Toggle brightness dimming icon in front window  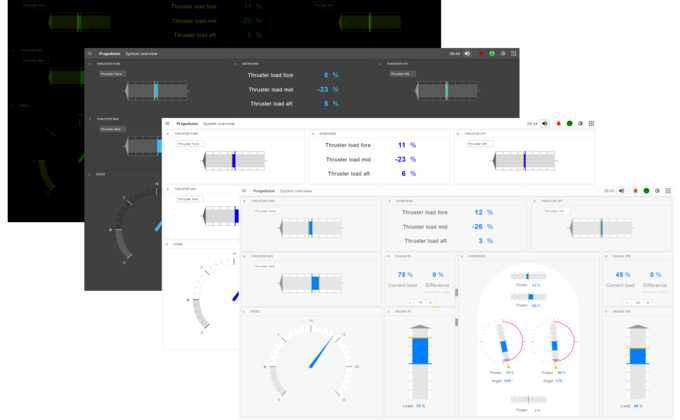point(658,190)
